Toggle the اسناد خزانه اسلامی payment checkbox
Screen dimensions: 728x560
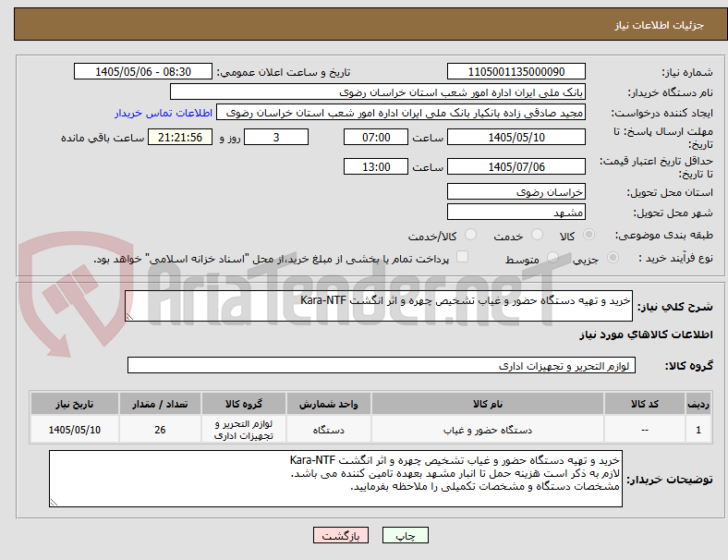pyautogui.click(x=463, y=257)
